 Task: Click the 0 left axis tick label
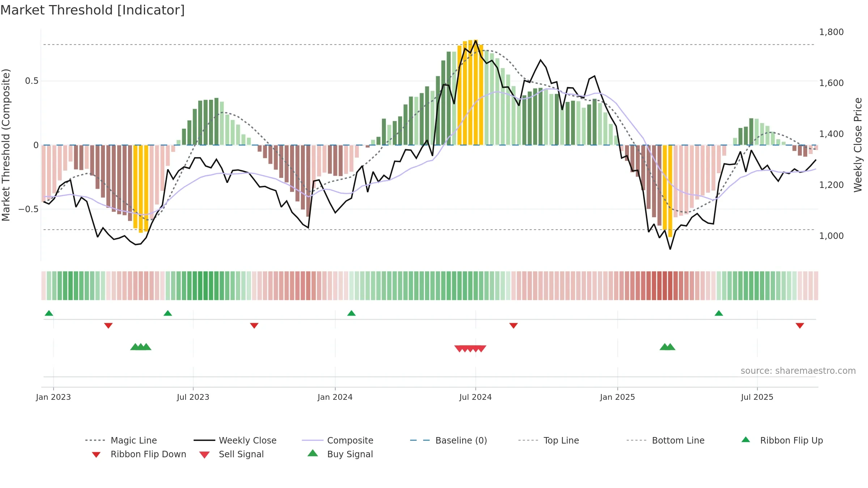(x=36, y=145)
